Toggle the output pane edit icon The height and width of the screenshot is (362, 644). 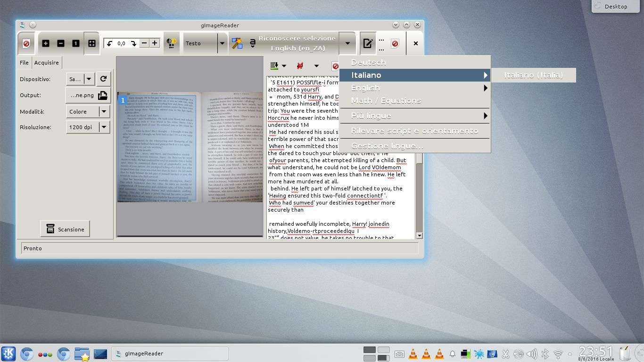[367, 43]
